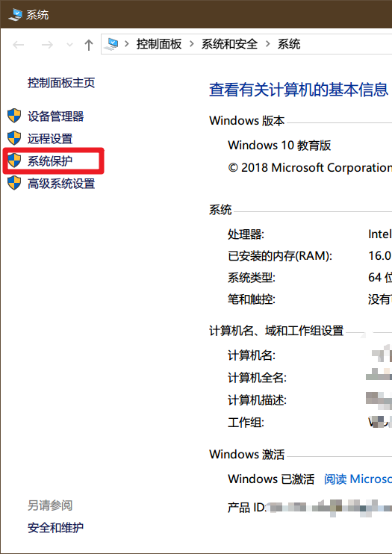Image resolution: width=392 pixels, height=554 pixels.
Task: Click the 工作组 label
Action: click(246, 422)
